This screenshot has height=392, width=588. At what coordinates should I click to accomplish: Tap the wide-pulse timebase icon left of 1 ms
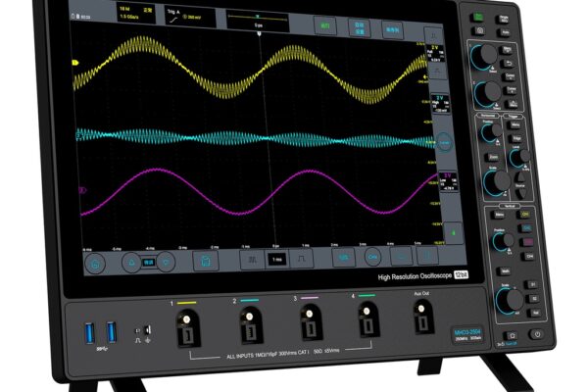coord(253,260)
